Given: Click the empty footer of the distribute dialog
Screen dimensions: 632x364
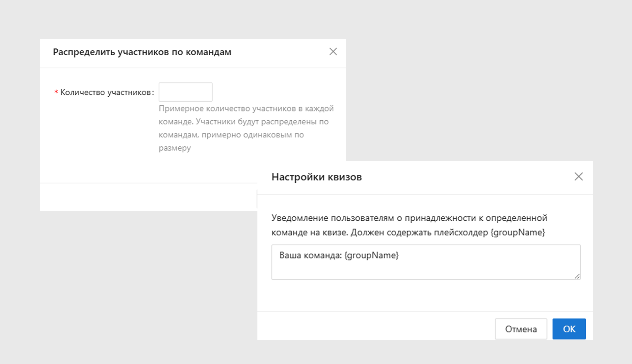Looking at the screenshot, I should [148, 197].
